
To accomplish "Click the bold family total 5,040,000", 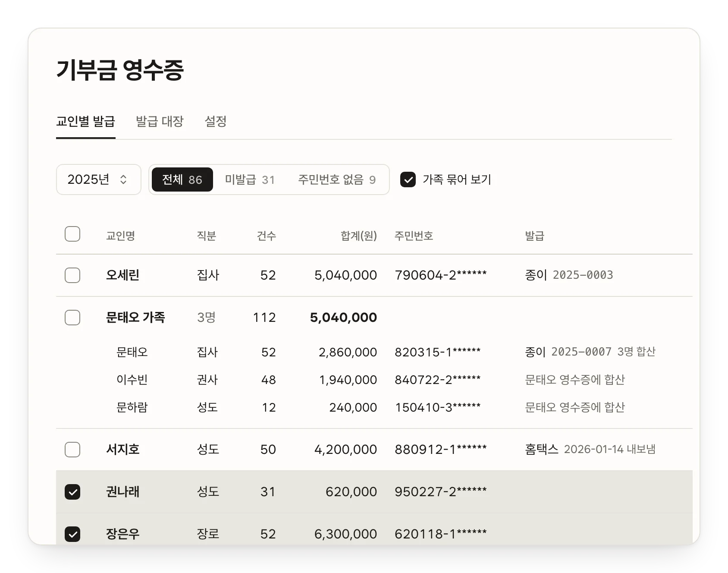I will (343, 317).
